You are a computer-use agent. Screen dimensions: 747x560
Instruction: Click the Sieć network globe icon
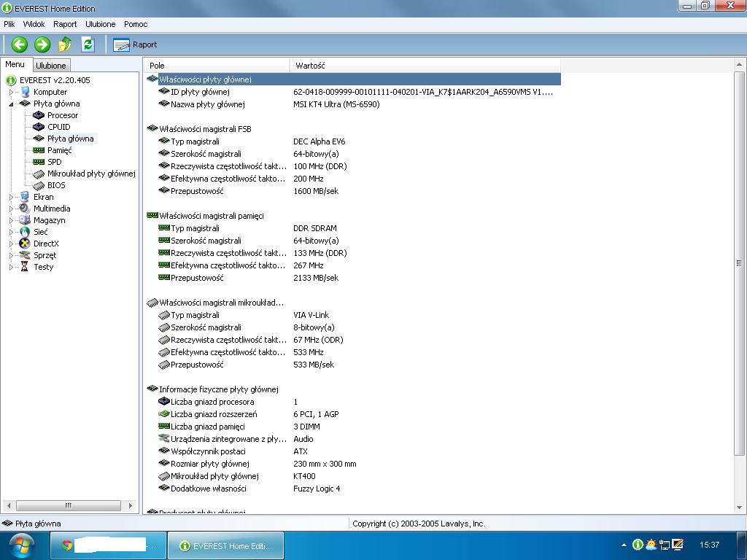pyautogui.click(x=25, y=232)
